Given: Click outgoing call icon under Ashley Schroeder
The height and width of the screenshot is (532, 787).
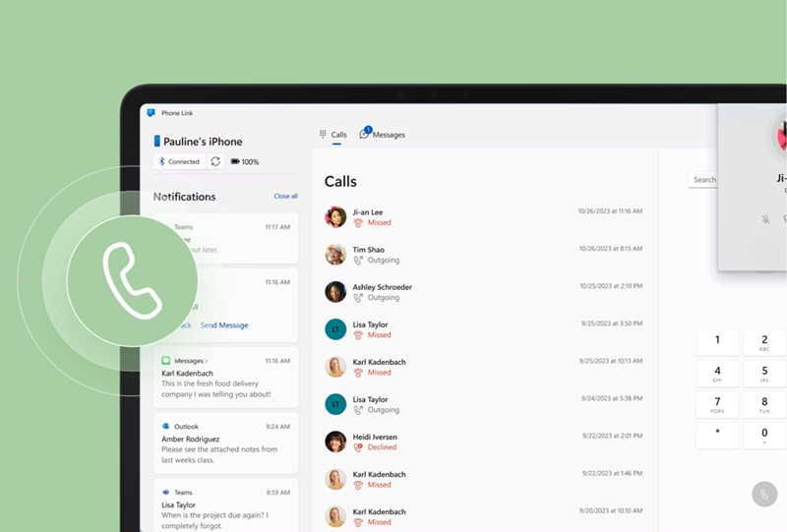Looking at the screenshot, I should coord(358,298).
